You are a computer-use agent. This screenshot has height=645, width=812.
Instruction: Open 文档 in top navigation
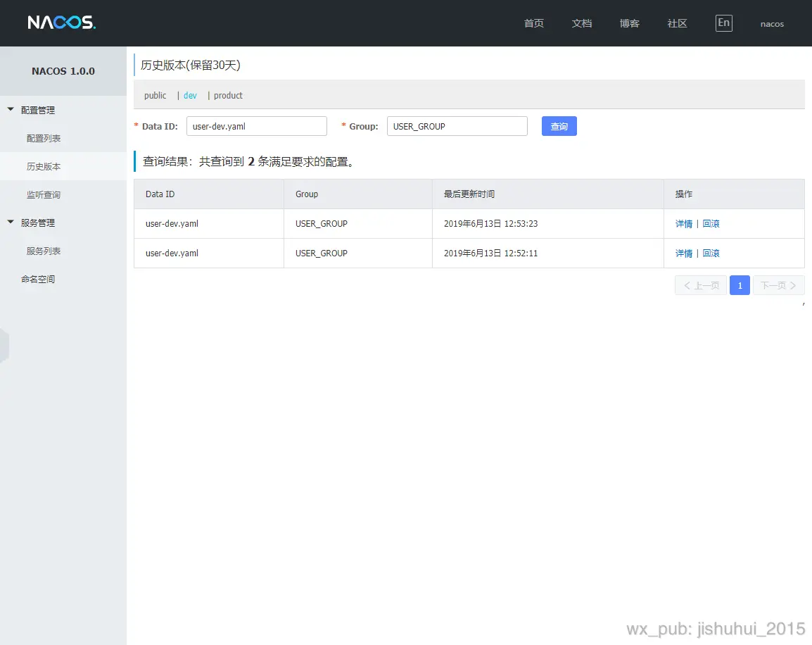click(581, 23)
